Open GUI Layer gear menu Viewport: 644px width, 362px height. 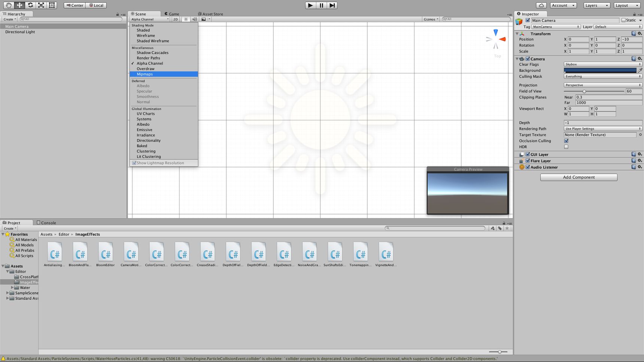tap(640, 154)
